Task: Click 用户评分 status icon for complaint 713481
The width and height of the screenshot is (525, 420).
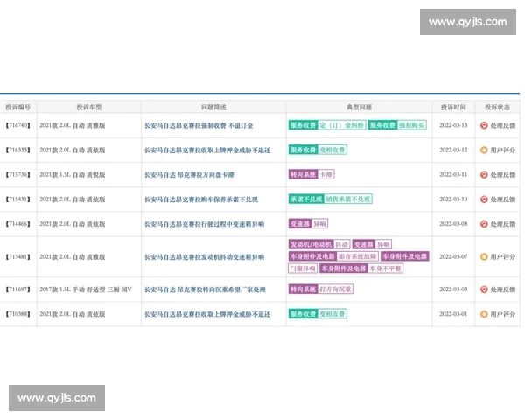Action: (x=484, y=257)
